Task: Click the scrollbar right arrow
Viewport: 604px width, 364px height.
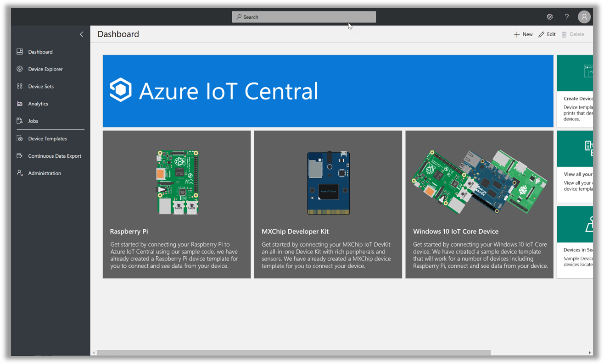Action: 590,353
